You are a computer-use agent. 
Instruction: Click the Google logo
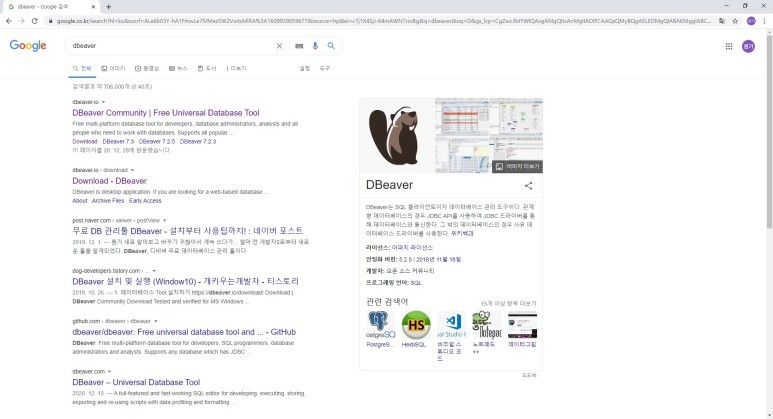(x=28, y=45)
